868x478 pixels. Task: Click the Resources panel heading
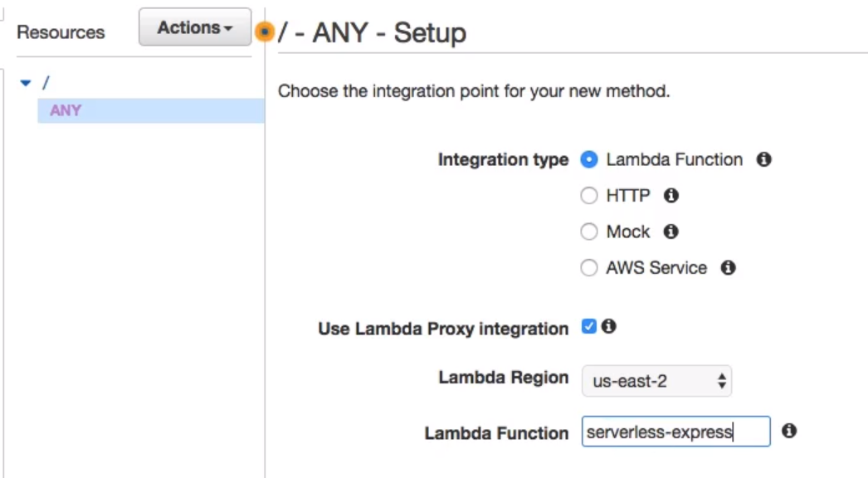61,32
